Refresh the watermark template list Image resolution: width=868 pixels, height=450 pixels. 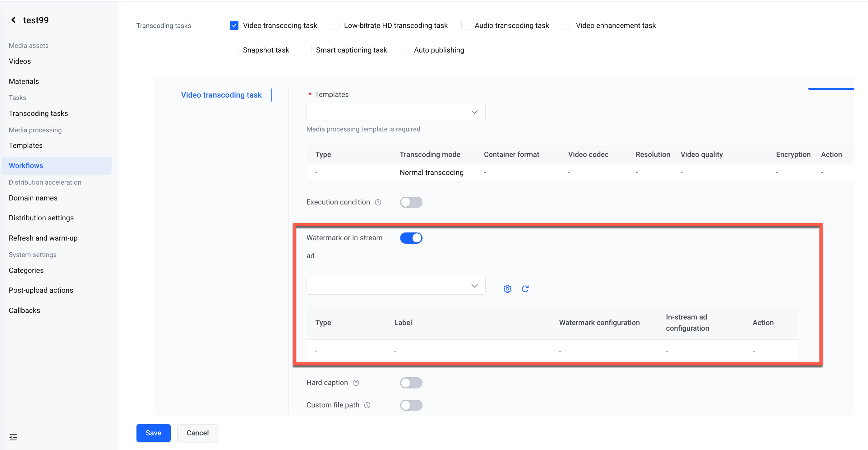(525, 289)
